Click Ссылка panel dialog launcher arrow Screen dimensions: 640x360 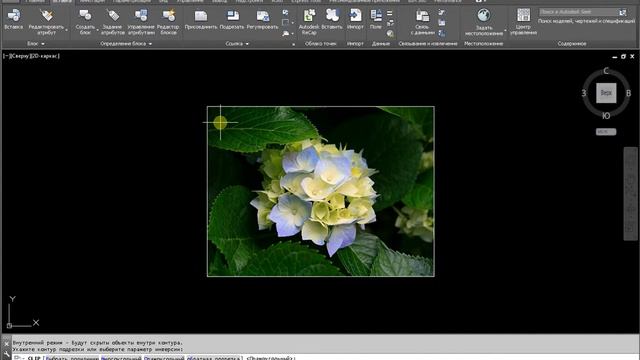pos(293,44)
